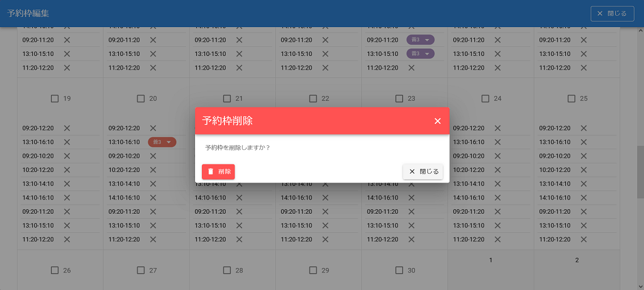Select the day 25 checkbox
The width and height of the screenshot is (644, 290).
[572, 98]
